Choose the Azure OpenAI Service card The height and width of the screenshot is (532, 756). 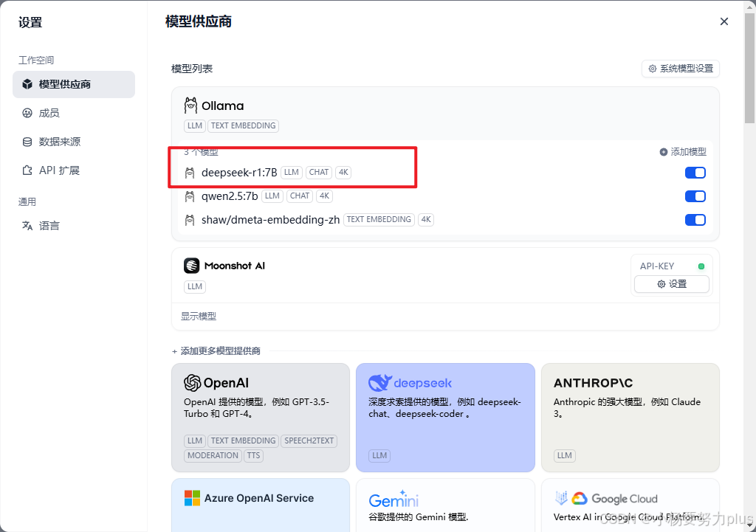coord(261,505)
